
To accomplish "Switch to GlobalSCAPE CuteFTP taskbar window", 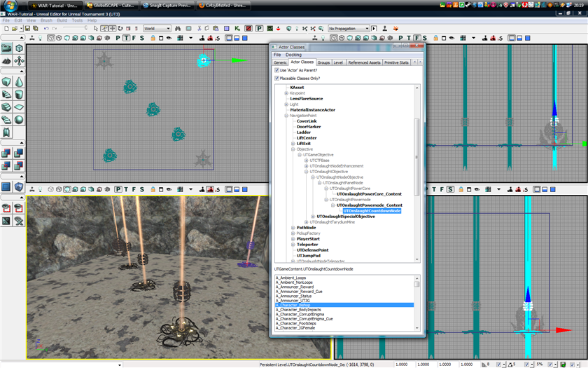I will tap(111, 6).
